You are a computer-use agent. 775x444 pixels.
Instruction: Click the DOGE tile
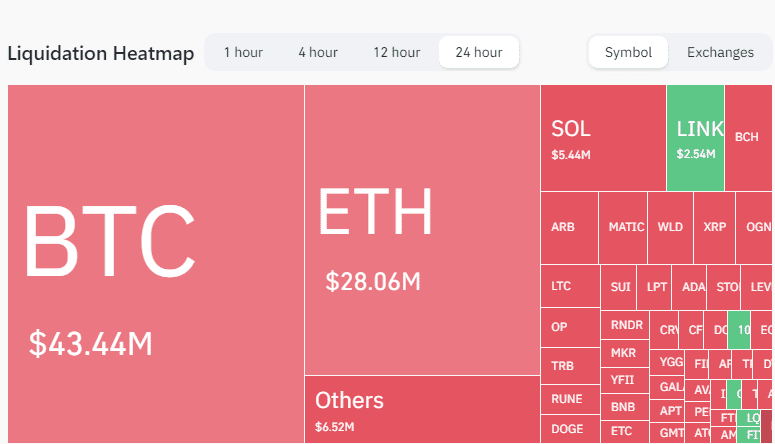(570, 429)
